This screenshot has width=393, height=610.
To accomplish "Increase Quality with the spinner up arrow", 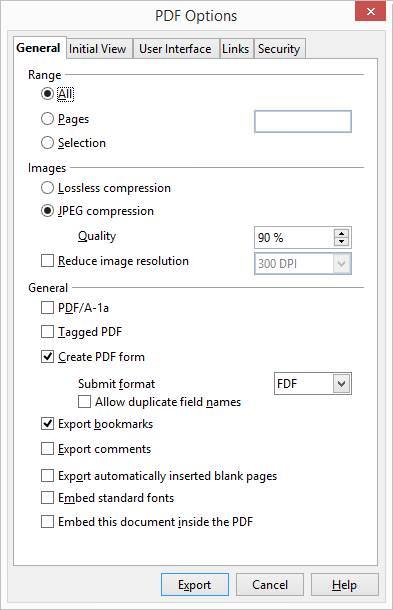I will click(x=341, y=233).
